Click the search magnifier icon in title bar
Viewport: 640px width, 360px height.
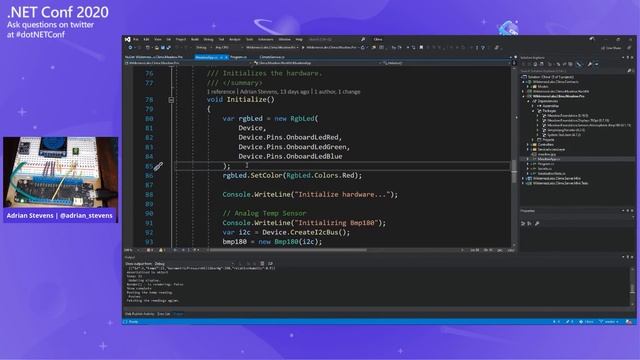(362, 40)
